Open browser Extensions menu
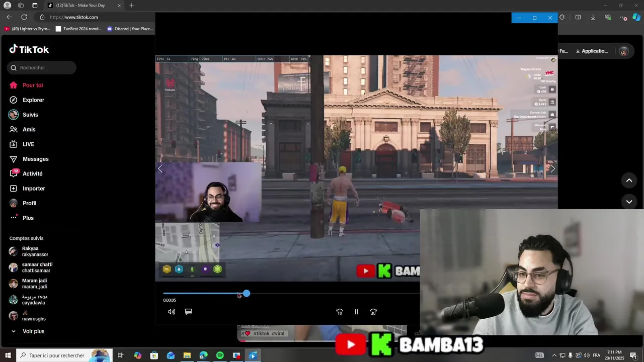 pos(562,17)
